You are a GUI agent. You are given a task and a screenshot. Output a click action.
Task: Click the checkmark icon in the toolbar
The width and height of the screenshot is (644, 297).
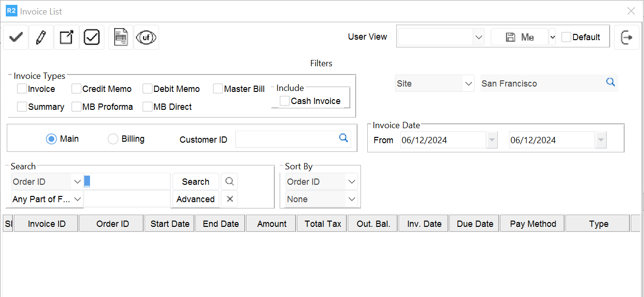(x=16, y=37)
